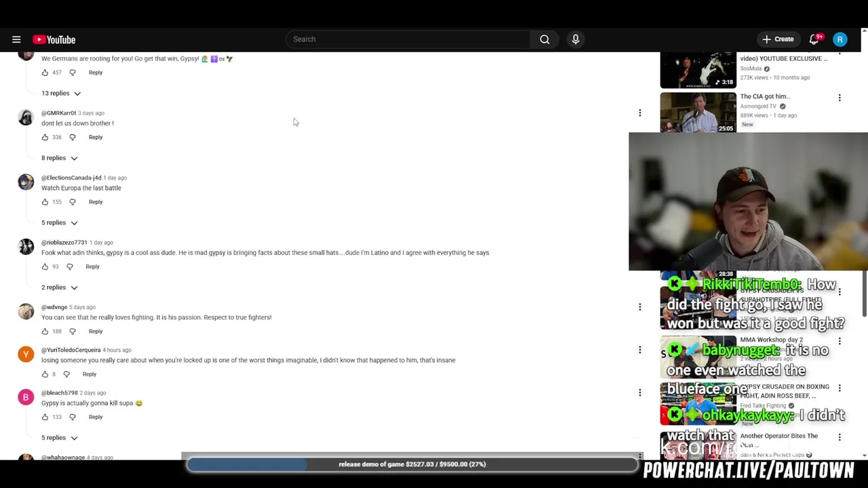Expand 5 replies under @bleach5798

point(59,438)
